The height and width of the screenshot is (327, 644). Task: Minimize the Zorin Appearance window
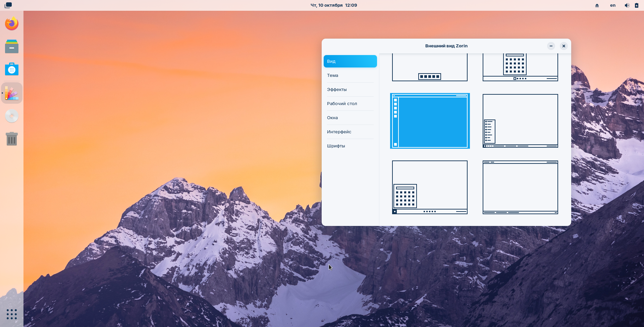[x=551, y=46]
